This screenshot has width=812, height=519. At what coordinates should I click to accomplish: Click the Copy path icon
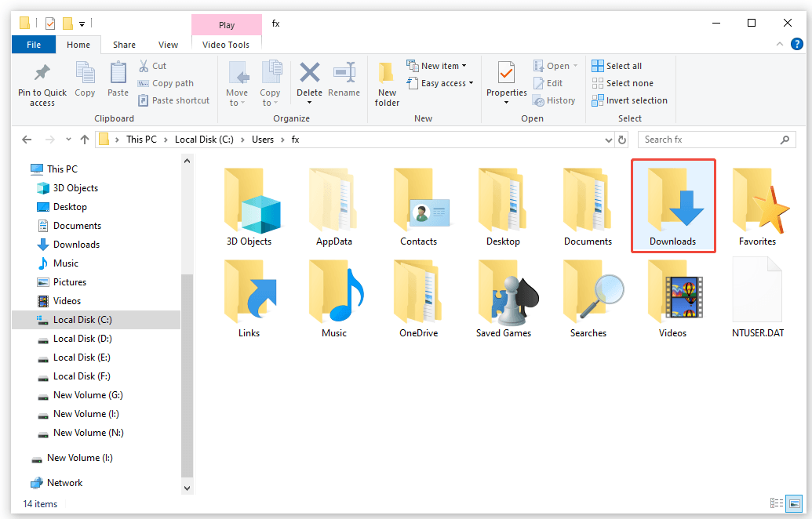tap(166, 83)
